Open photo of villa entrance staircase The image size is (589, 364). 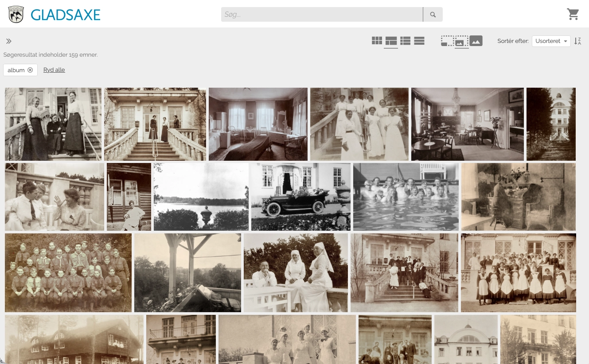coord(155,124)
